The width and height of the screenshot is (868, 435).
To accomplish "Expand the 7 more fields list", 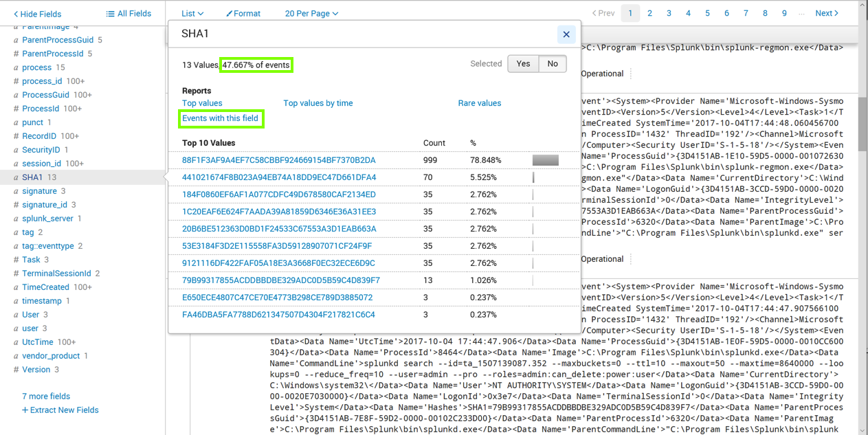I will 46,397.
